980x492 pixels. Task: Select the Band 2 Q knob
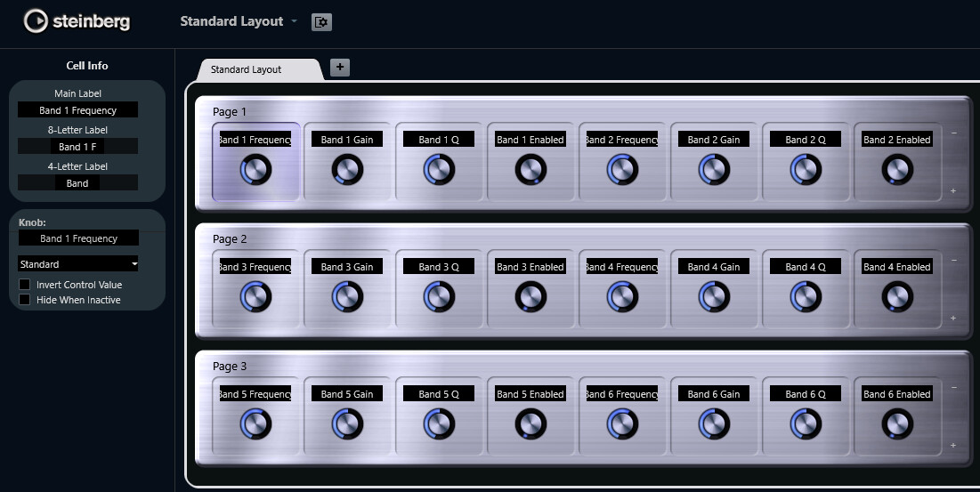[x=806, y=170]
